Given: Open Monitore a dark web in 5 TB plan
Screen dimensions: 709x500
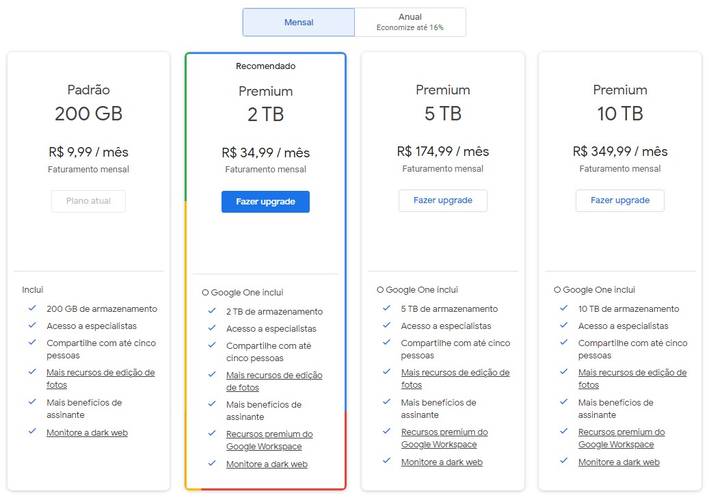Looking at the screenshot, I should click(x=442, y=462).
